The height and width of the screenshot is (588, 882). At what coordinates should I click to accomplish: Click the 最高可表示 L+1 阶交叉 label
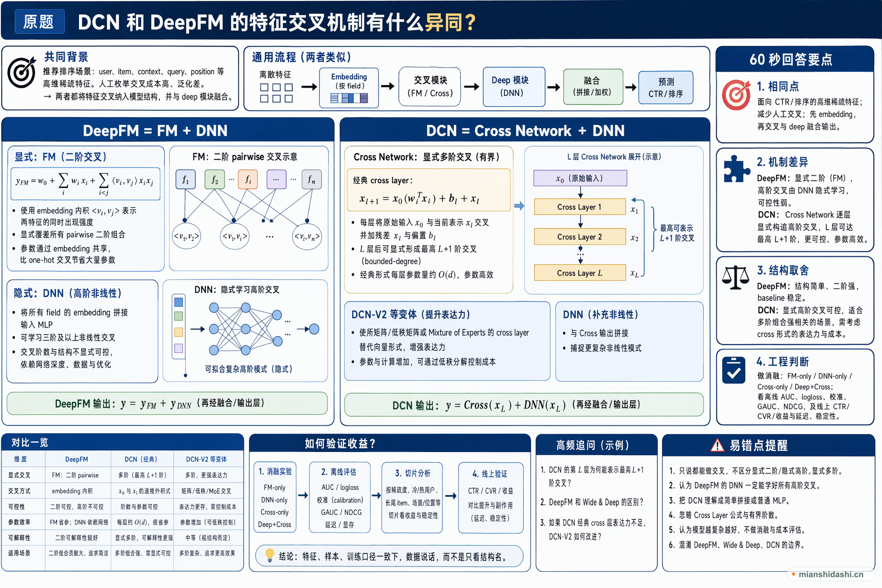[x=677, y=233]
